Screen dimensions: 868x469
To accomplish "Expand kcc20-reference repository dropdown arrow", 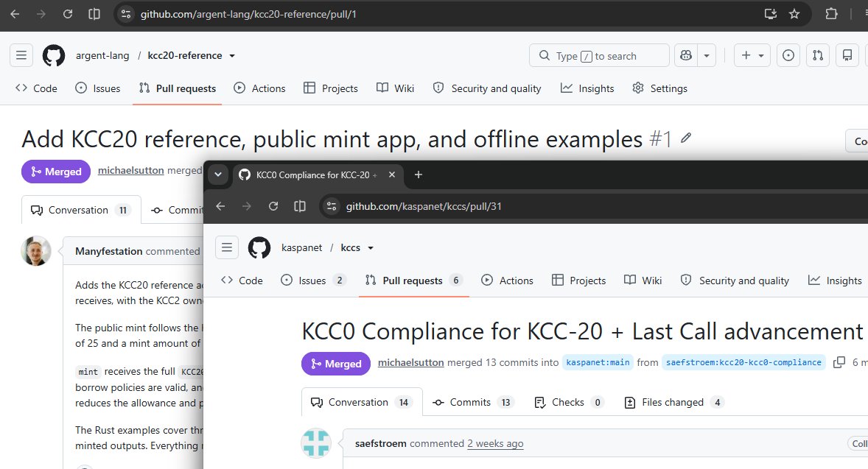I will tap(233, 56).
